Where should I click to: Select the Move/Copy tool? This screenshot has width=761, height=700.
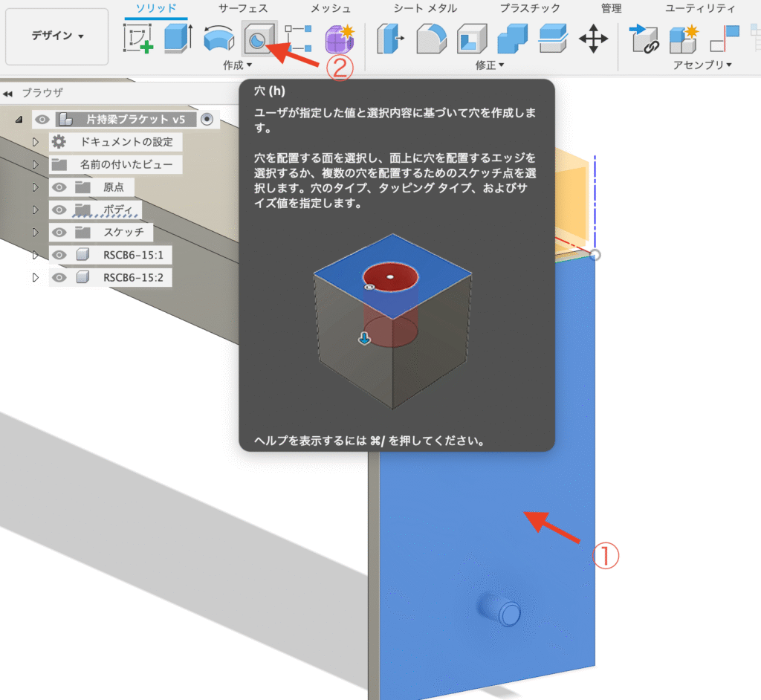click(x=595, y=35)
